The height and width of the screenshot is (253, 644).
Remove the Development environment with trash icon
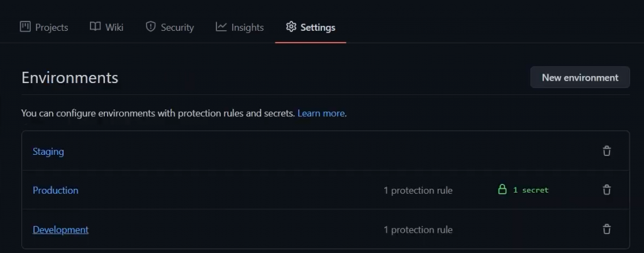[x=606, y=229]
